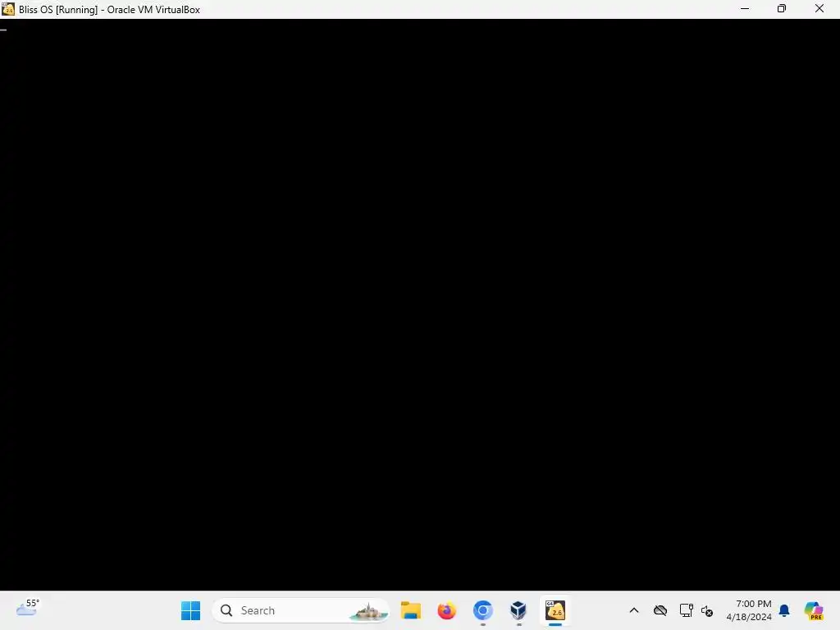The width and height of the screenshot is (840, 630).
Task: Select the running Bliss OS VM taskbar icon
Action: (555, 610)
